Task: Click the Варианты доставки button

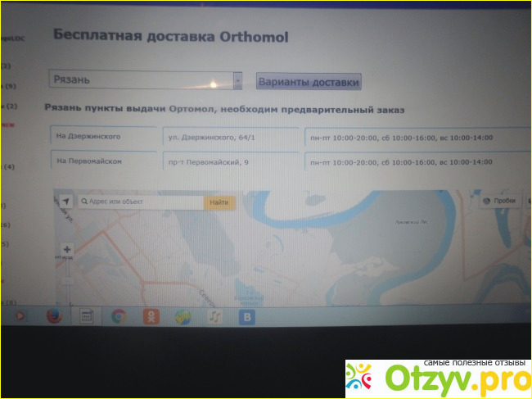Action: click(x=308, y=82)
